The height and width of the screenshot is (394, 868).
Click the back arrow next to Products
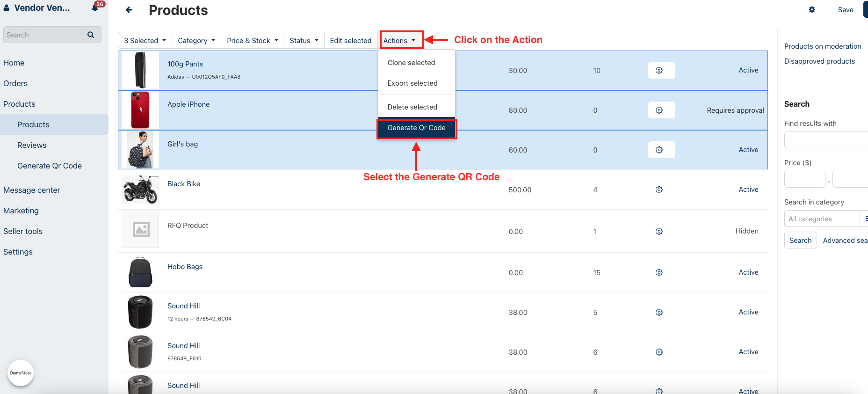[129, 10]
